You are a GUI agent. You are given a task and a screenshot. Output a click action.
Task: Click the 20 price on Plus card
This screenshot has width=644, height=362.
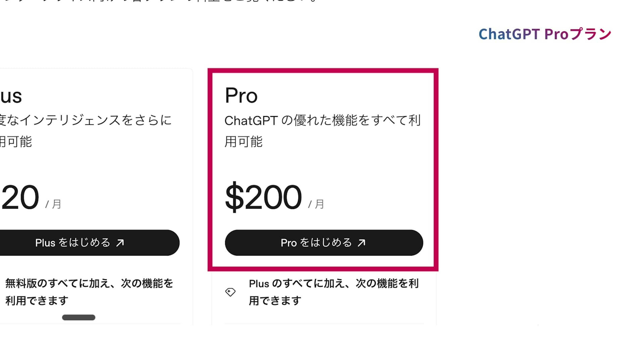[x=20, y=197]
